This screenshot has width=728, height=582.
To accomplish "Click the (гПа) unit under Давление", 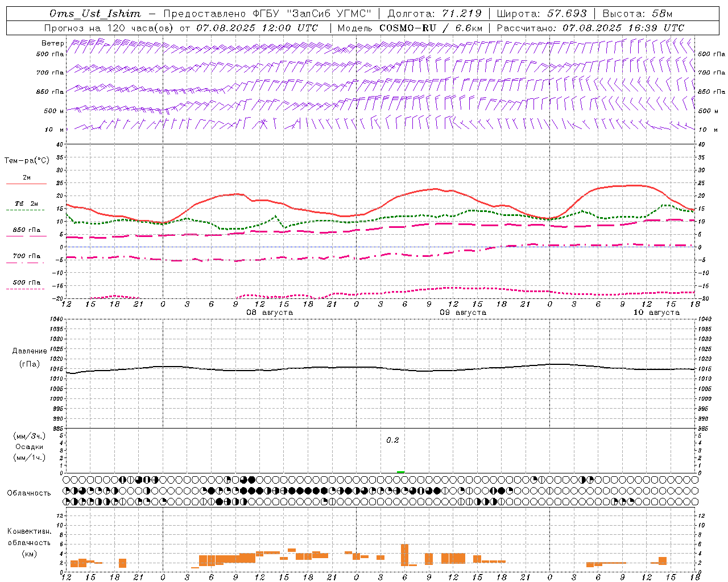I will tap(30, 364).
